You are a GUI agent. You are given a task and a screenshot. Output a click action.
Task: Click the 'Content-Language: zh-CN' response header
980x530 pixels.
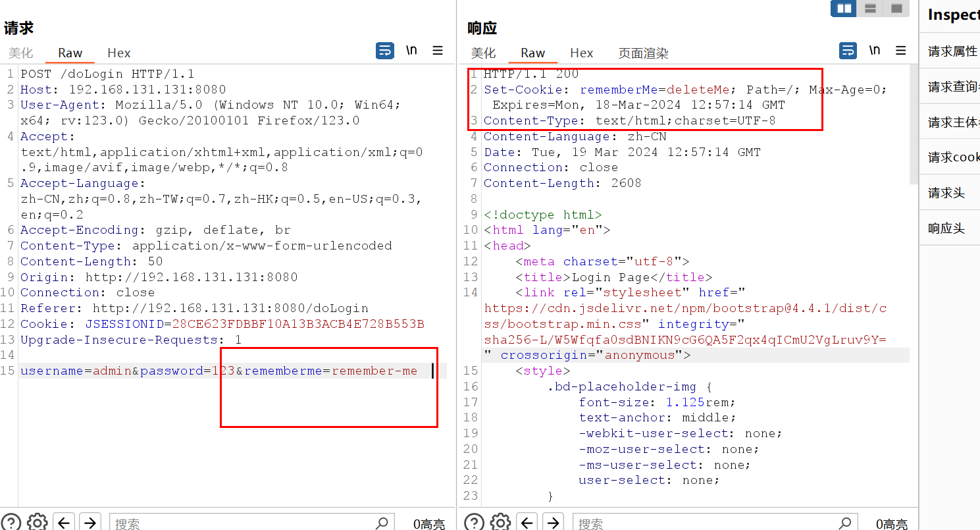pos(575,136)
